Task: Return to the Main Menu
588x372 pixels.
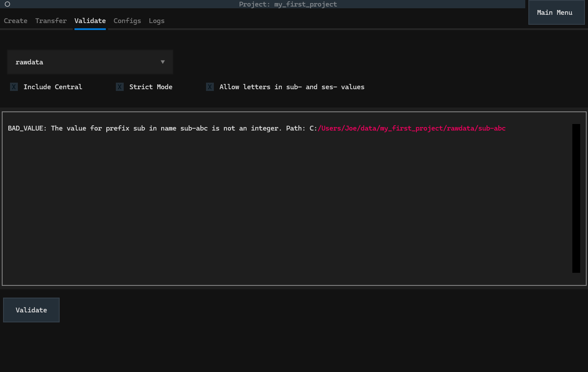Action: pyautogui.click(x=554, y=13)
